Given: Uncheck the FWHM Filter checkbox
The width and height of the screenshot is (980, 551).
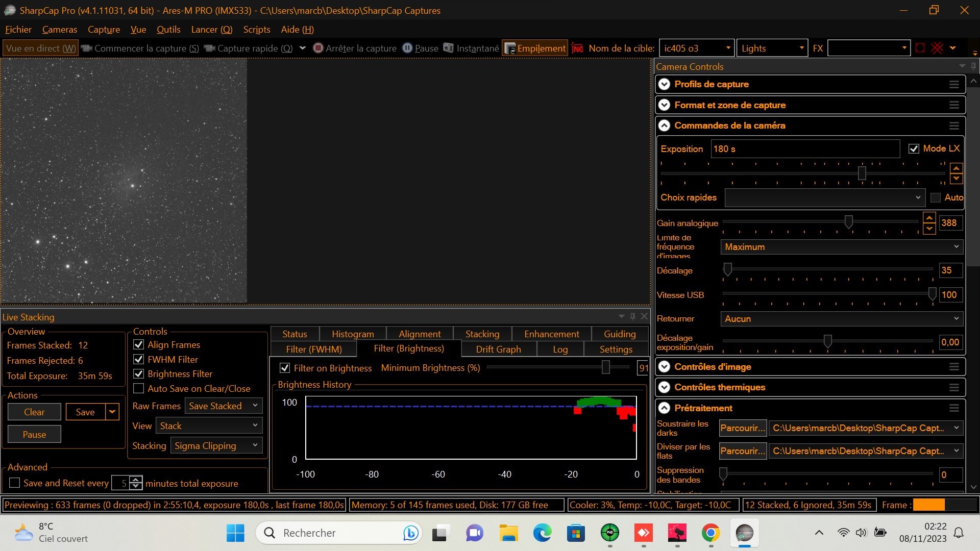Looking at the screenshot, I should coord(138,360).
